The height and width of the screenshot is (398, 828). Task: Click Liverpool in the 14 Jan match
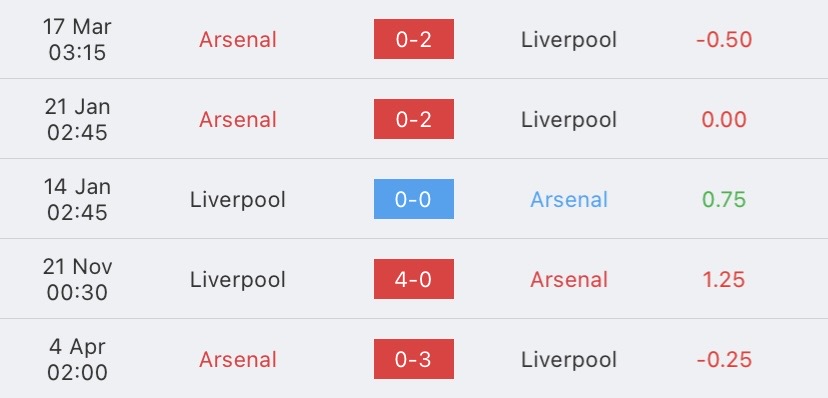point(238,200)
